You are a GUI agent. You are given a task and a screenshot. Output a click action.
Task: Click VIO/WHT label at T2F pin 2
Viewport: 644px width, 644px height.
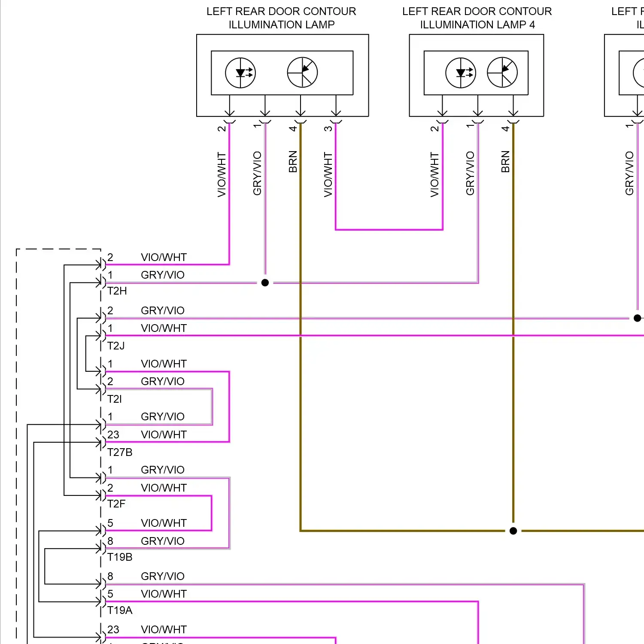pos(164,488)
